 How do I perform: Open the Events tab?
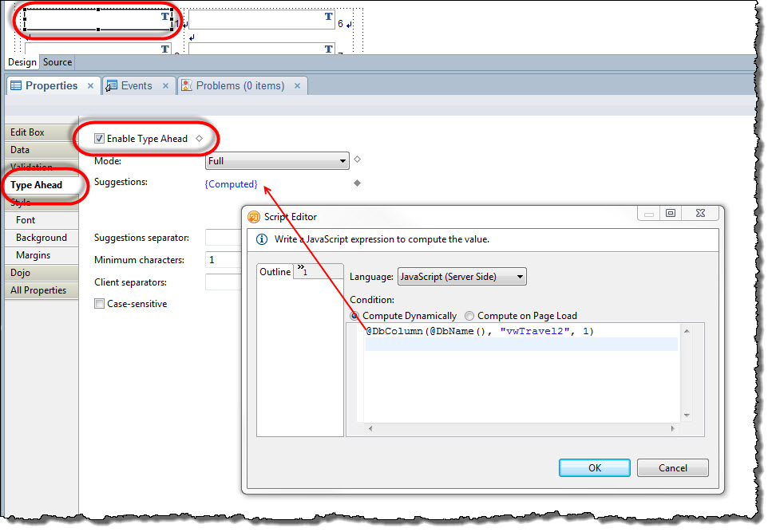137,85
